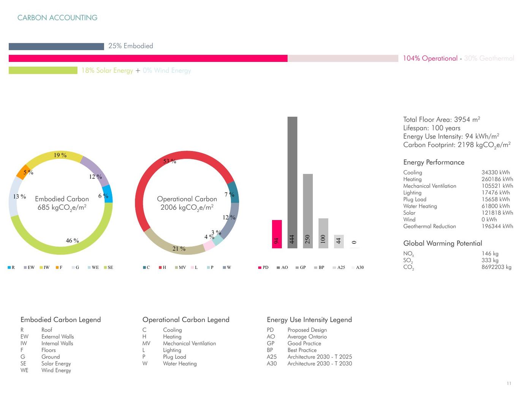Select the 250 Good Practice bar

tap(308, 211)
